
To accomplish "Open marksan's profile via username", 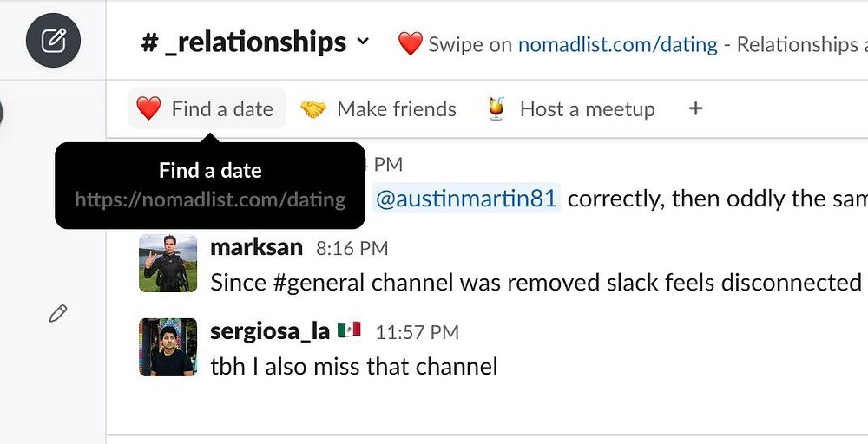I will pyautogui.click(x=256, y=247).
